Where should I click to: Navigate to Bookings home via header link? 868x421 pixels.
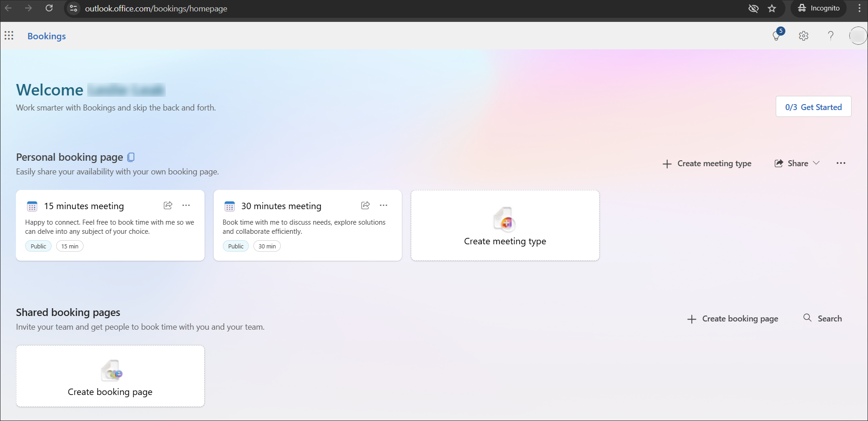point(46,36)
